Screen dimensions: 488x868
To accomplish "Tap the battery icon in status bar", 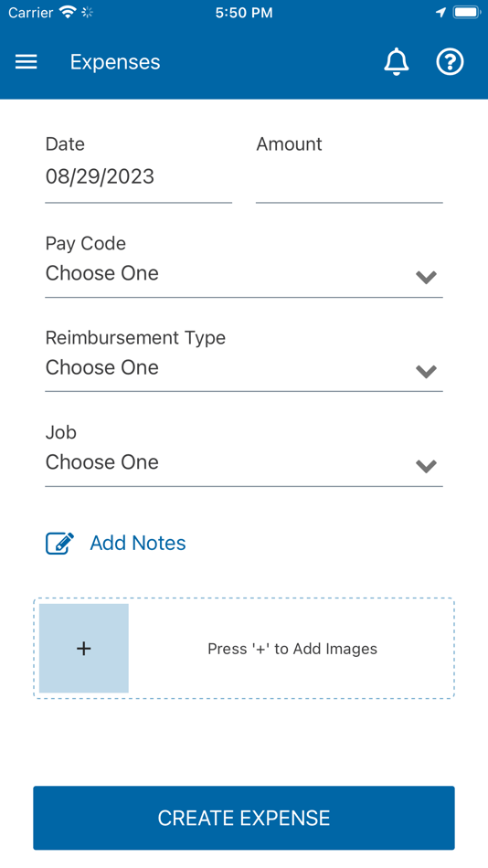I will [x=466, y=12].
